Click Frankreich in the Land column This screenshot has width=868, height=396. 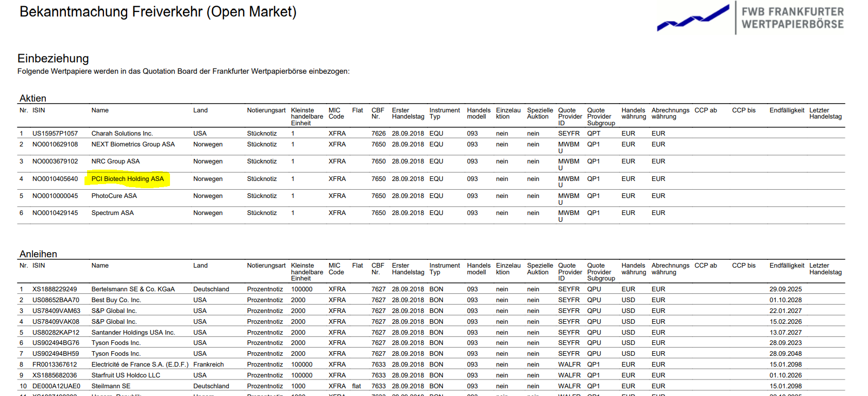pyautogui.click(x=209, y=365)
